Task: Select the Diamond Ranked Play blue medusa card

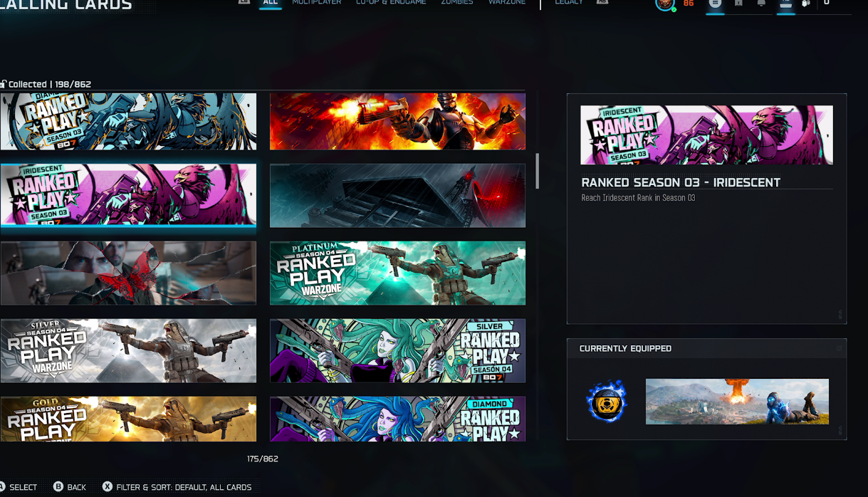Action: tap(397, 419)
